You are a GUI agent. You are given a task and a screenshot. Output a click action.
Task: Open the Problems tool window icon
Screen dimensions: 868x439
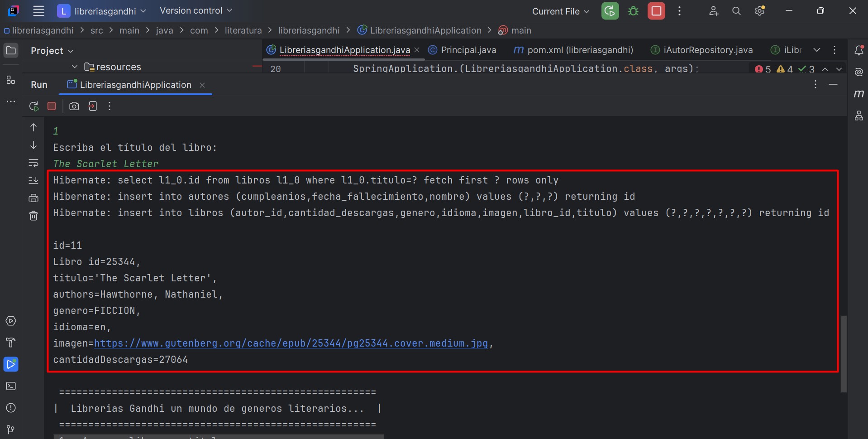11,408
